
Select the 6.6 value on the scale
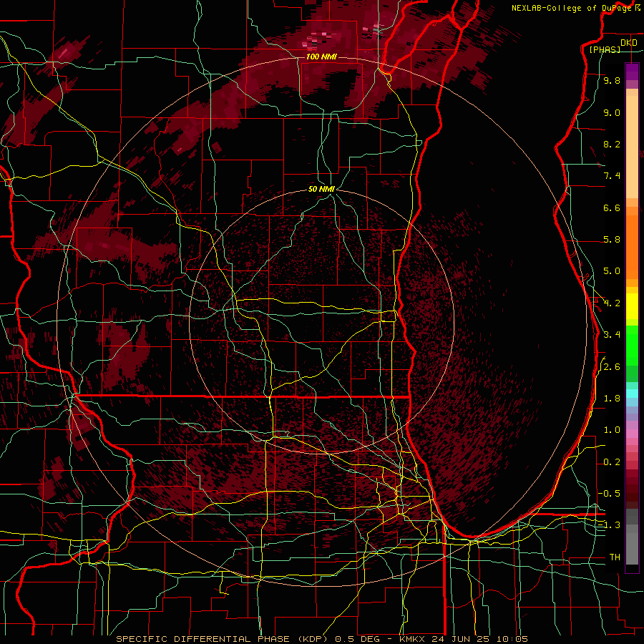(612, 208)
